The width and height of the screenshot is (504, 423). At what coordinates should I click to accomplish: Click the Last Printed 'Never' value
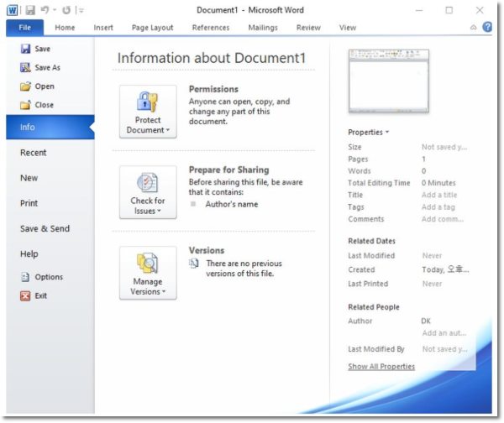pyautogui.click(x=432, y=284)
